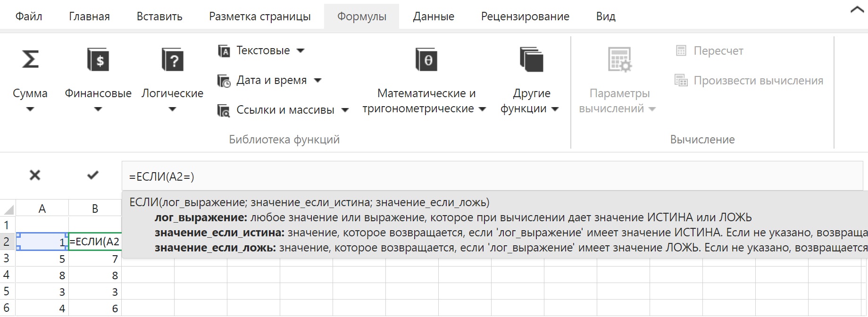
Task: Click cell B2 with ЕСЛИ formula
Action: 95,242
